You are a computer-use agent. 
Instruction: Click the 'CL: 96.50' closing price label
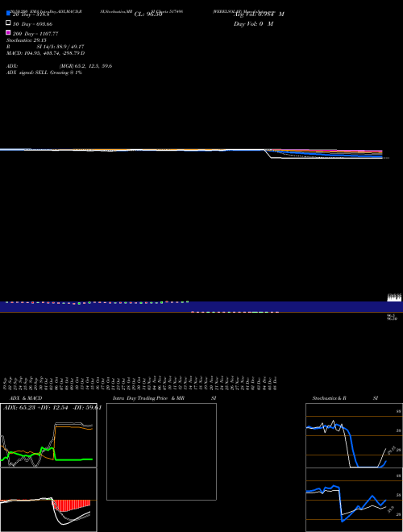[148, 15]
